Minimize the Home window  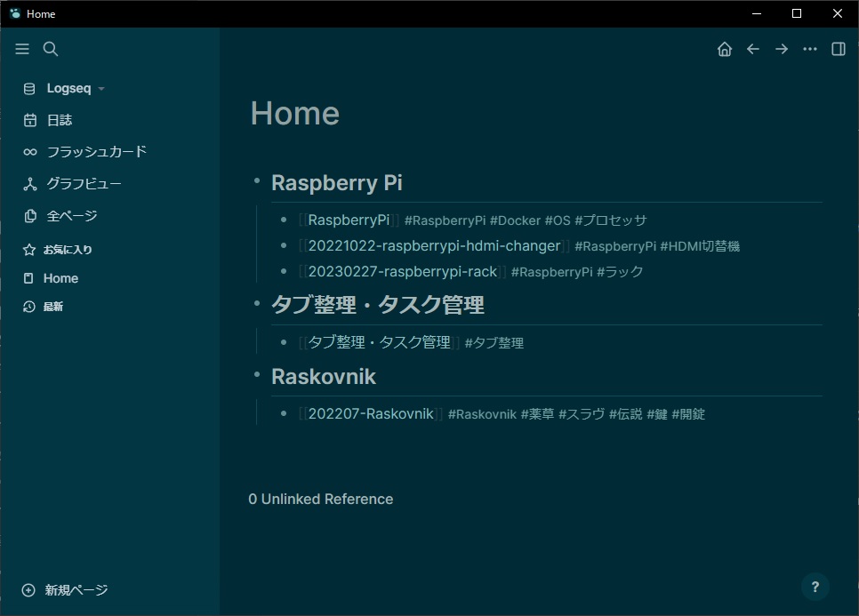pos(757,13)
